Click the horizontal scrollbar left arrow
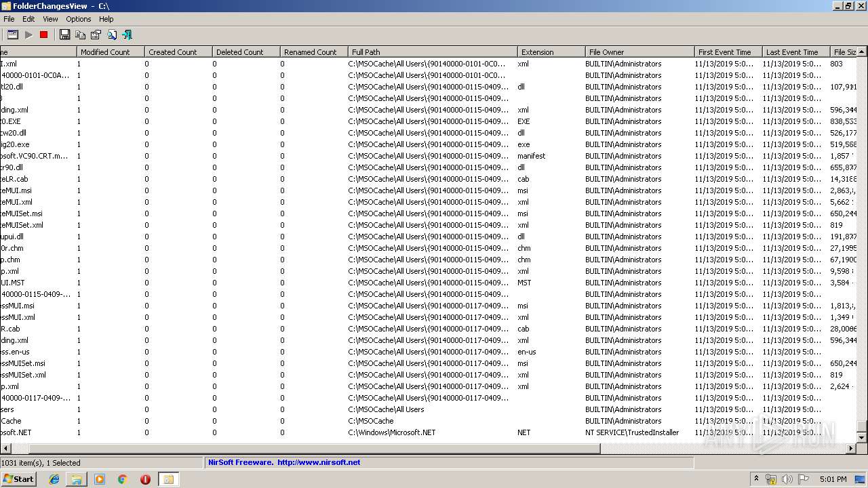 click(5, 449)
